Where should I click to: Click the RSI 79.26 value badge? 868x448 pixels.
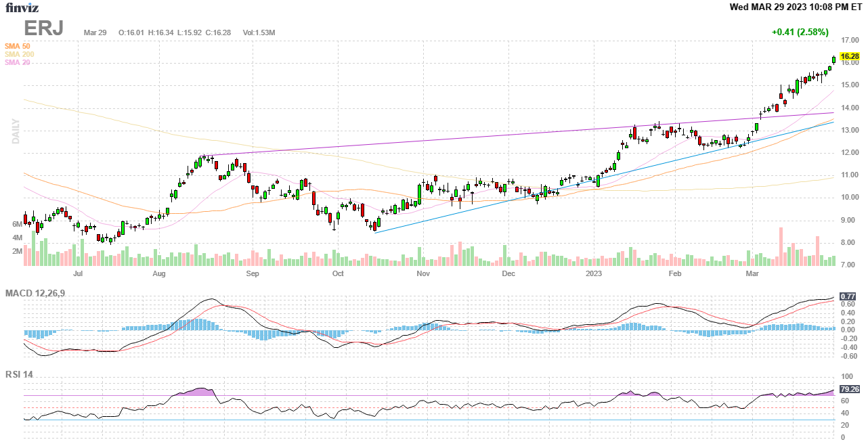pyautogui.click(x=849, y=389)
